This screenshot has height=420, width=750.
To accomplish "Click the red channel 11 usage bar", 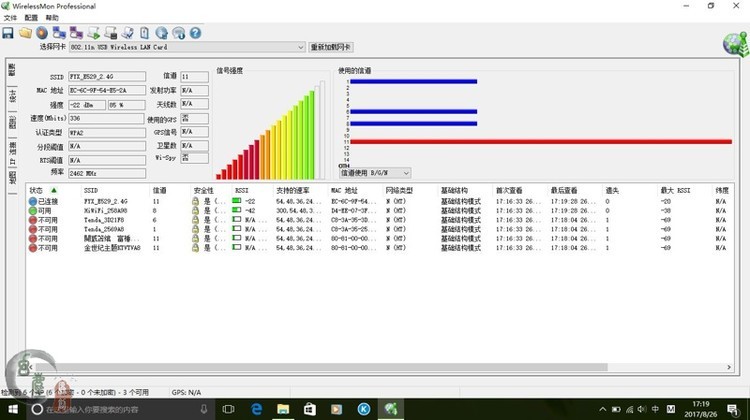I will click(x=541, y=142).
